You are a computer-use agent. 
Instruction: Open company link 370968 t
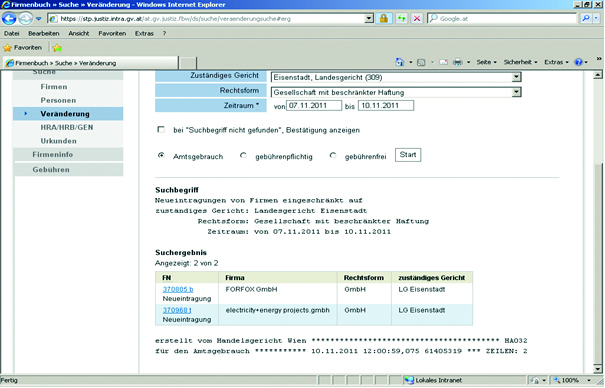[177, 310]
